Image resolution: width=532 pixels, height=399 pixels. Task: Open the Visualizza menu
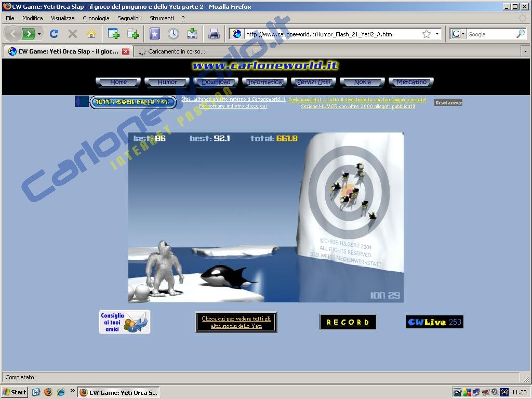coord(63,18)
